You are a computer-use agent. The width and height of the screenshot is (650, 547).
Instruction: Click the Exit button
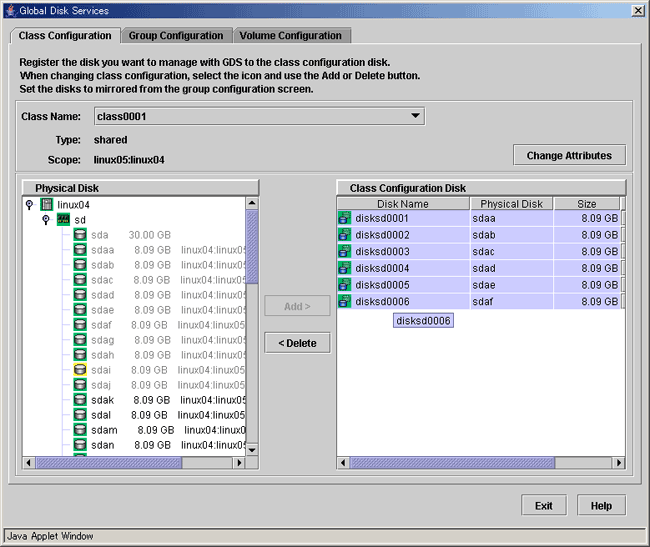click(543, 506)
